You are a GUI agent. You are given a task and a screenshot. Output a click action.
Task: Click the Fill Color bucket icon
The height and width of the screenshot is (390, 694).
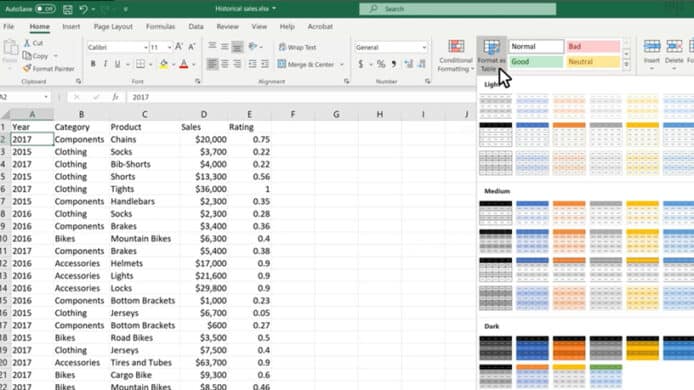coord(164,64)
